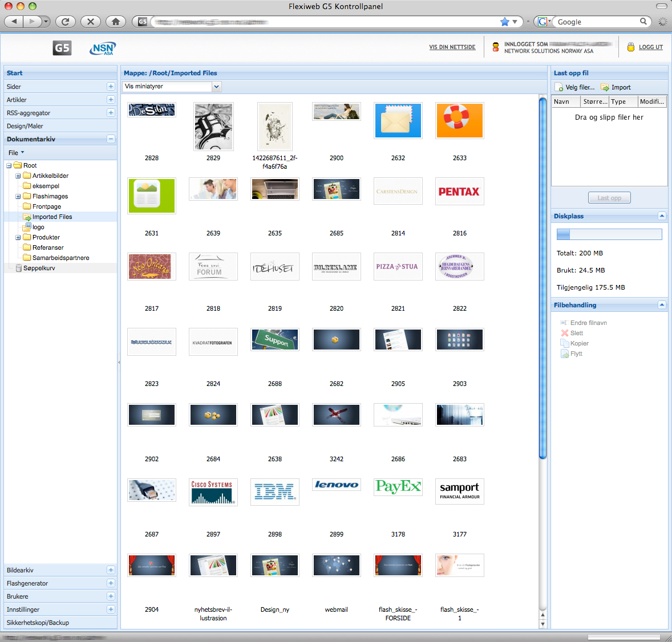Expand the Sider section
The width and height of the screenshot is (672, 642).
click(x=111, y=87)
